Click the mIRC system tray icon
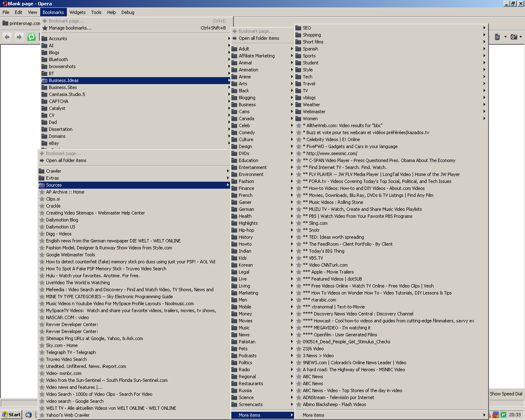Viewport: 525px width, 420px height. point(495,415)
